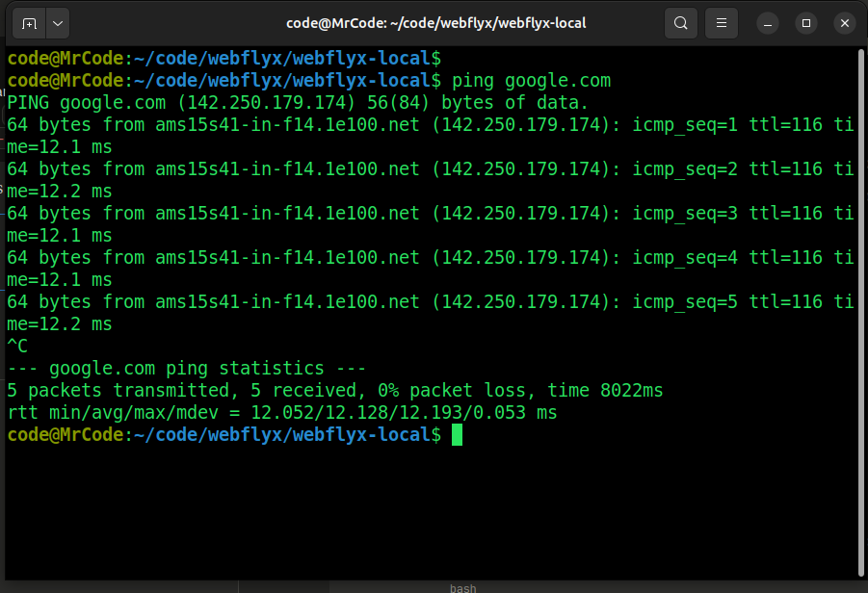
Task: Click the icmp_seq=4 output line
Action: 430,269
